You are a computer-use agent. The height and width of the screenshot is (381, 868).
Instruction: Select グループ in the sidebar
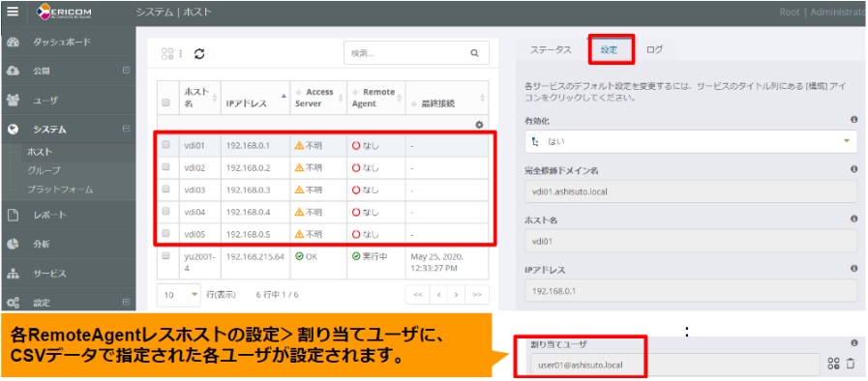tap(44, 170)
